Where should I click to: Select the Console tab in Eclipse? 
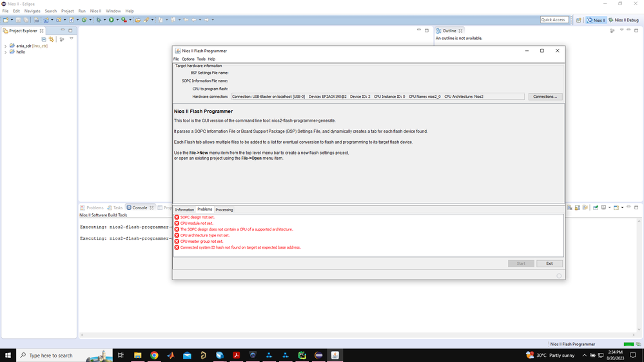[140, 207]
